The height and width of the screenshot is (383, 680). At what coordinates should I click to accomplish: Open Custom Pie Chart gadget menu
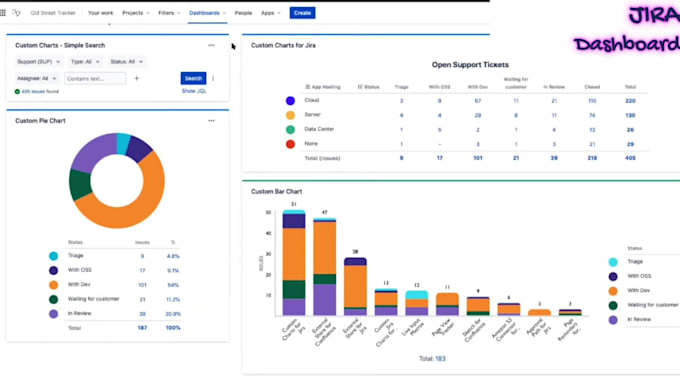point(211,121)
